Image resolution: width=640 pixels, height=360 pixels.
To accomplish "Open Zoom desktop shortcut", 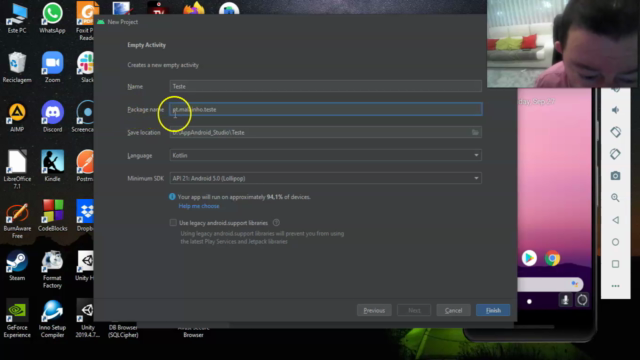I will pyautogui.click(x=52, y=67).
